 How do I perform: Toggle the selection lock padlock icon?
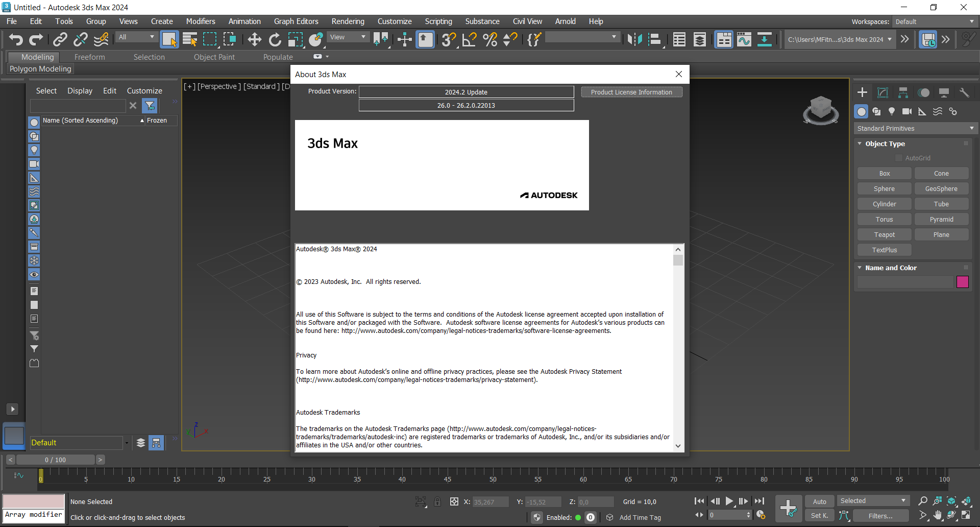437,502
